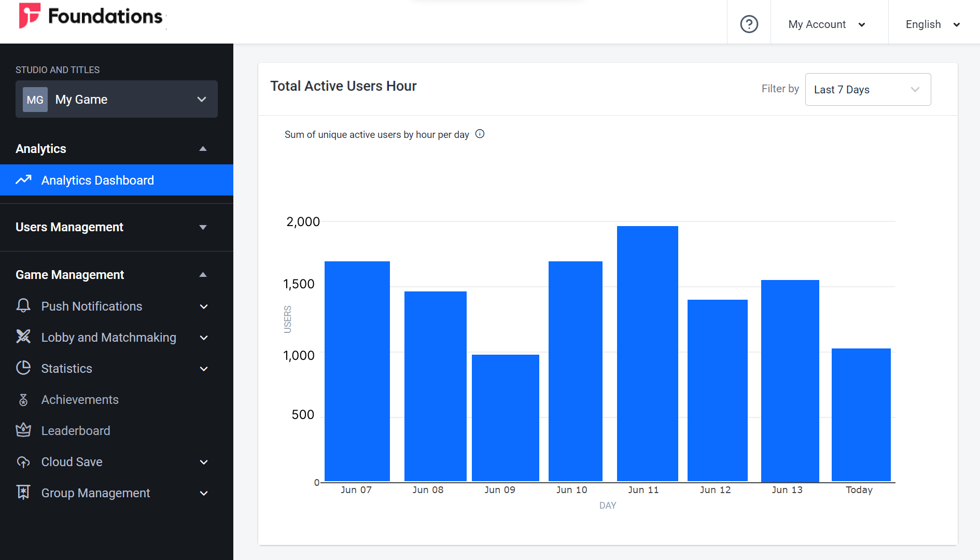The height and width of the screenshot is (560, 980).
Task: Expand the Users Management section
Action: 203,227
